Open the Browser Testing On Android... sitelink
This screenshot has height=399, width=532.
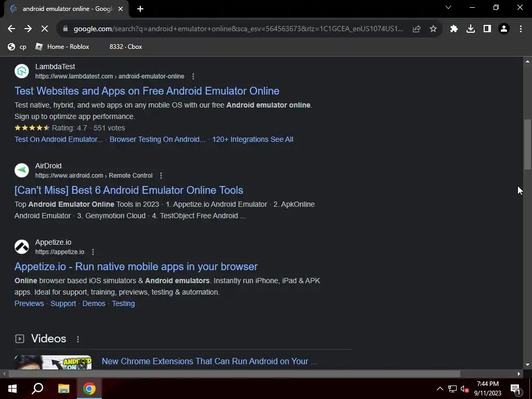pos(157,139)
